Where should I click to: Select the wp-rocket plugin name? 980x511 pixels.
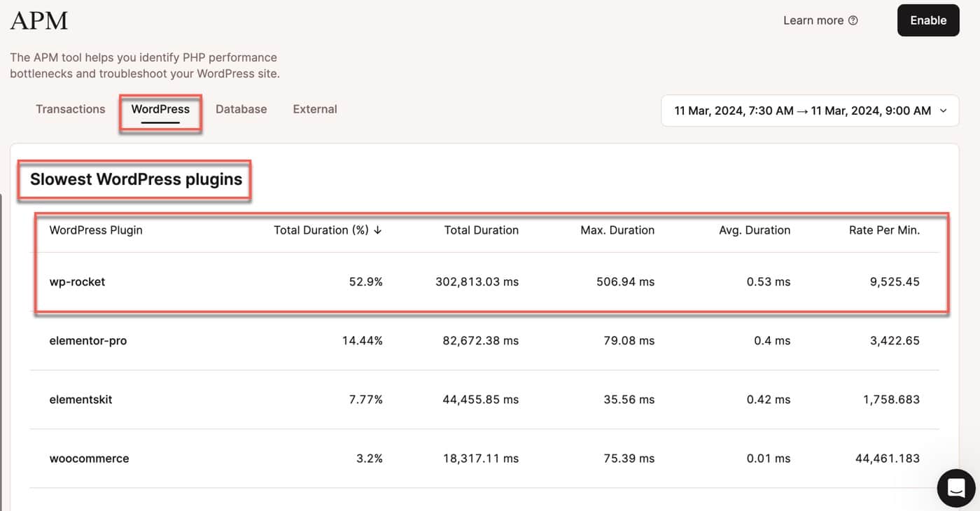pos(77,282)
